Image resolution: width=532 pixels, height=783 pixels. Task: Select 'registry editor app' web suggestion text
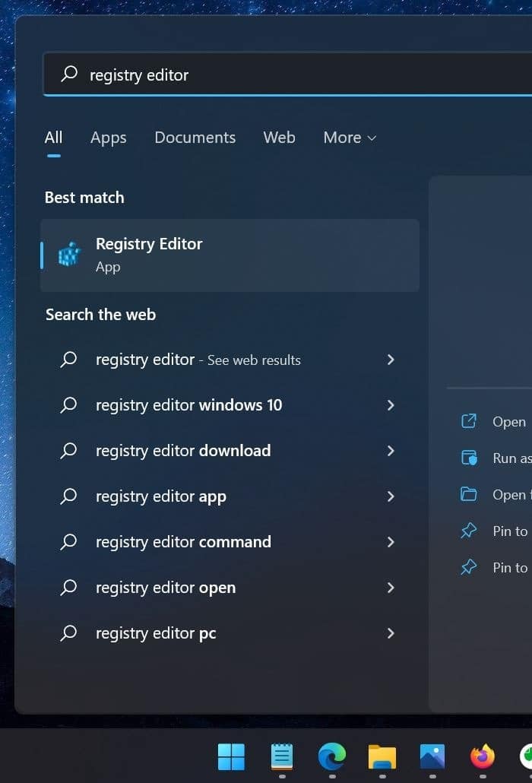pyautogui.click(x=160, y=497)
